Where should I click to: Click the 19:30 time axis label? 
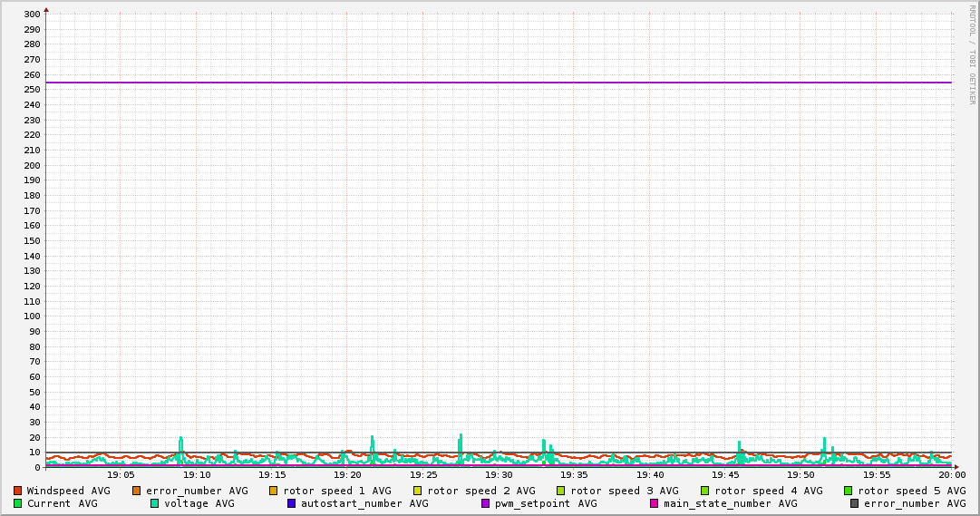pos(499,475)
